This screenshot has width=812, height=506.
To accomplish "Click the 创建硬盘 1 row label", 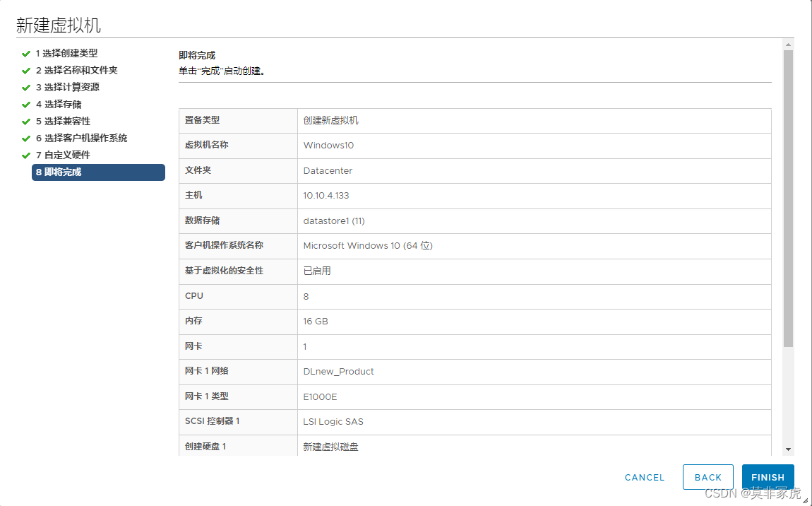I will tap(205, 447).
